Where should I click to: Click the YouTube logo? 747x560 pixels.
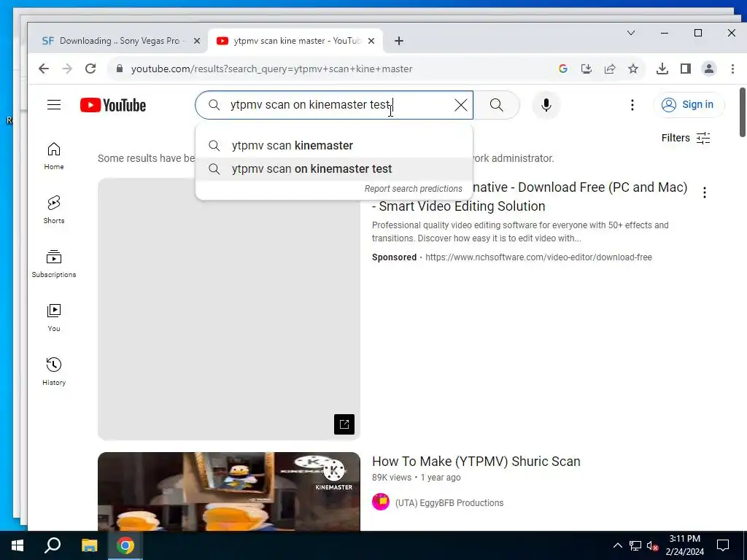tap(113, 105)
